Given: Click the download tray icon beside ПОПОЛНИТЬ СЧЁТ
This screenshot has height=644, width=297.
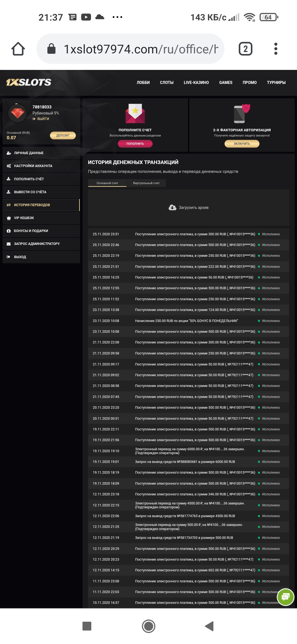Looking at the screenshot, I should click(x=9, y=179).
